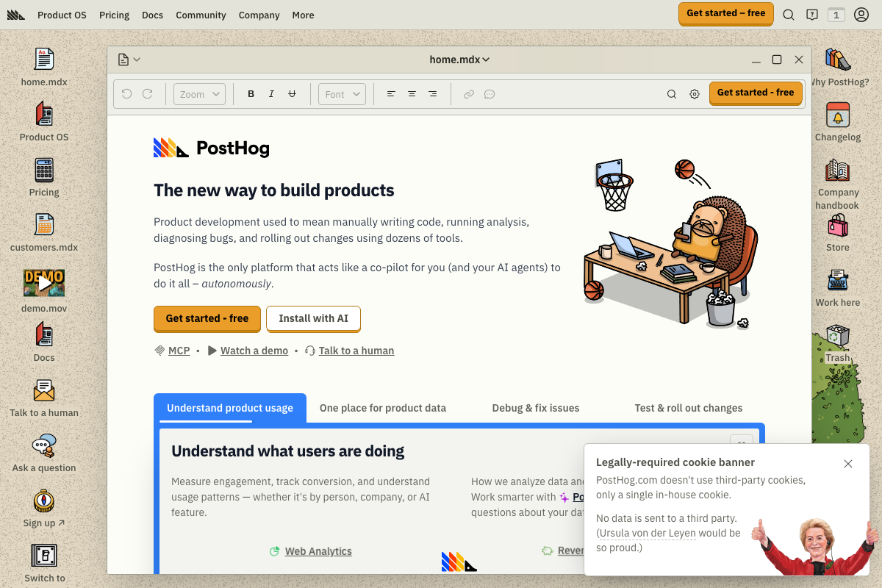Viewport: 882px width, 588px height.
Task: Open the More menu
Action: pos(303,15)
